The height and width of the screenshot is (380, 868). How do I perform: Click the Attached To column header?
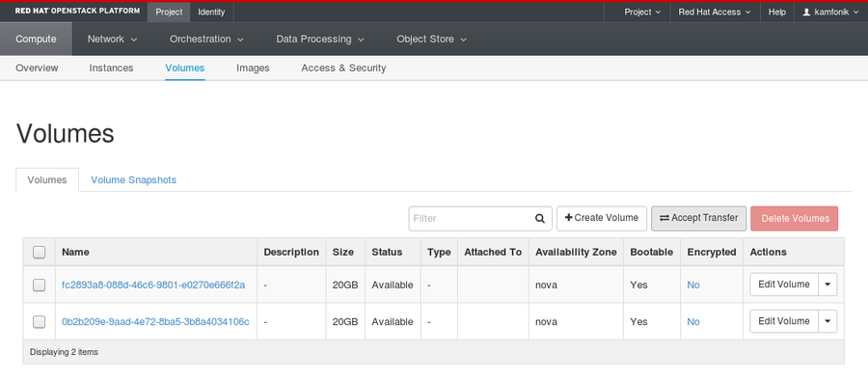(493, 252)
